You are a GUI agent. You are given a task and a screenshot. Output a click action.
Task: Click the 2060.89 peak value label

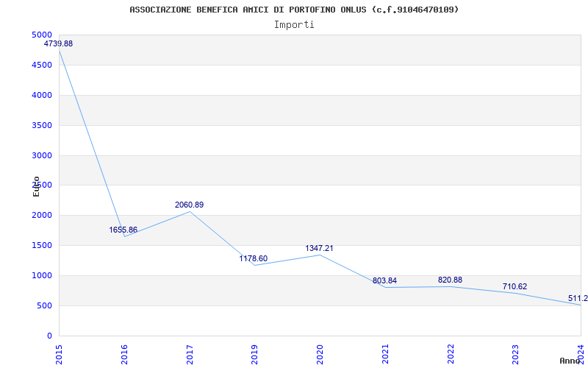coord(190,205)
